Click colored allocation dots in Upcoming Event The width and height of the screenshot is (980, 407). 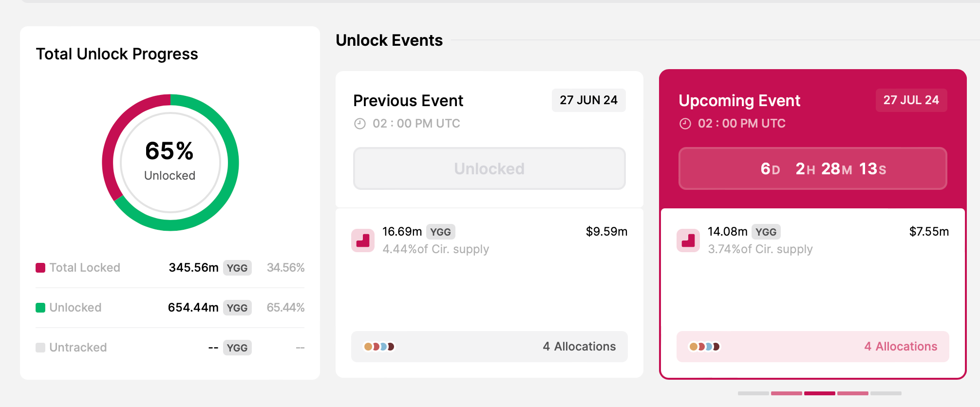point(704,347)
